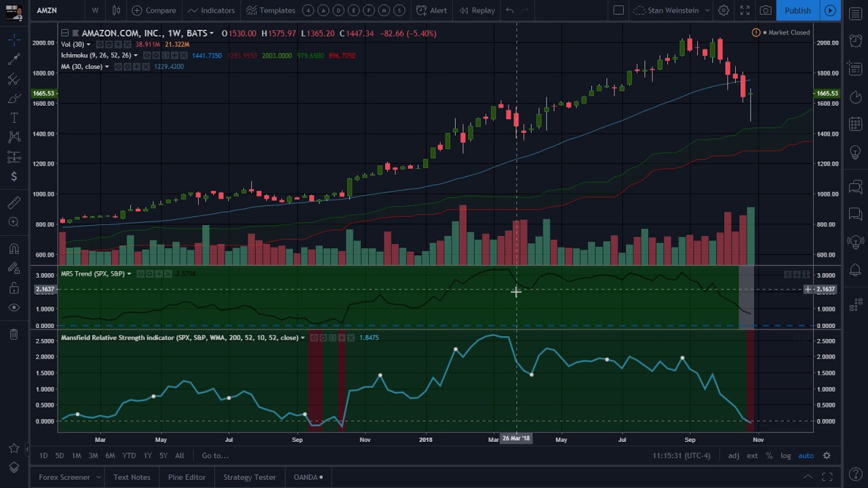Expand the MA (30, close) menu
The height and width of the screenshot is (488, 868).
point(106,66)
